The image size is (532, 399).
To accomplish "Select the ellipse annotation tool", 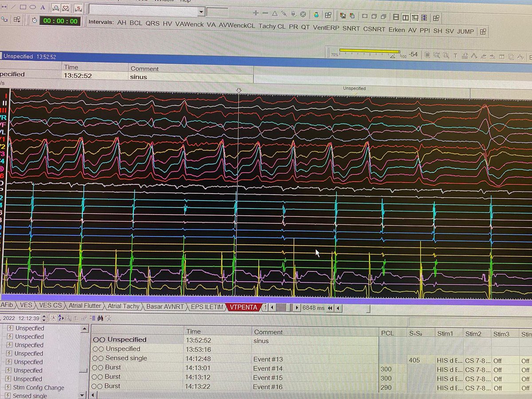I will point(32,7).
